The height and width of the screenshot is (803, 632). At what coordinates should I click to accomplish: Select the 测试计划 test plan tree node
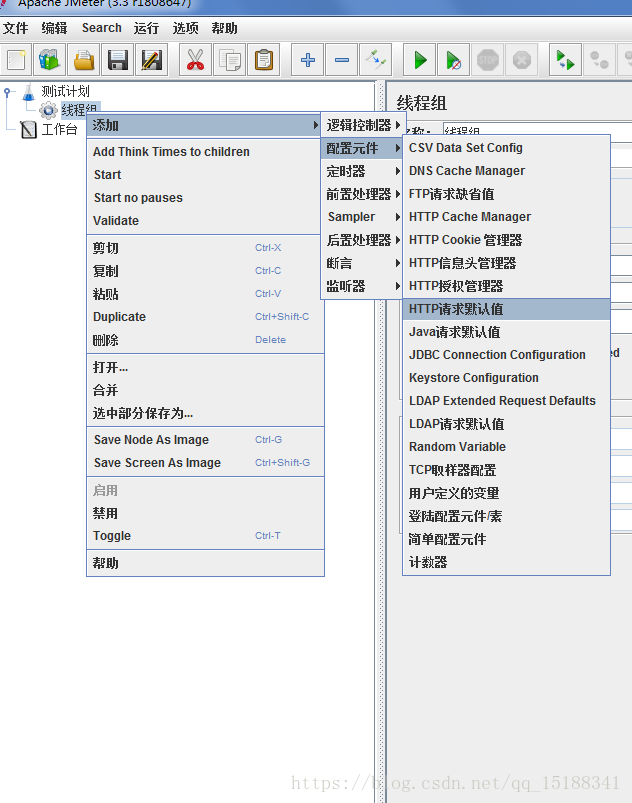pyautogui.click(x=65, y=92)
